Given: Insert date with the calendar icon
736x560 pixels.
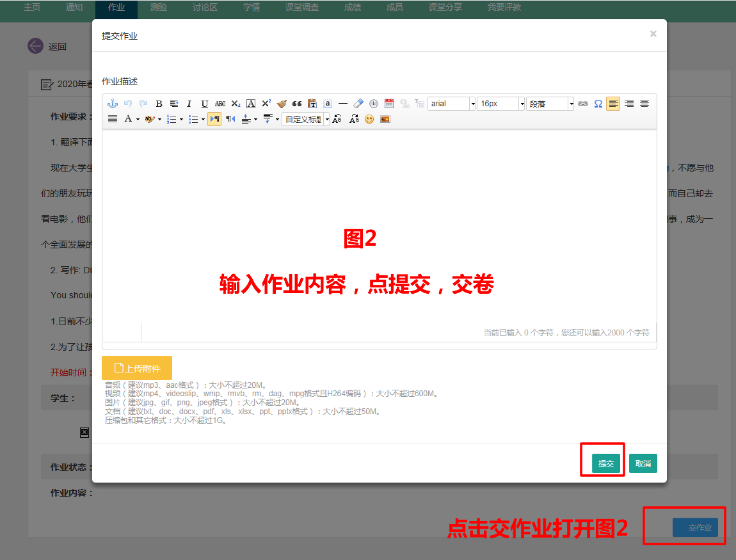Looking at the screenshot, I should coord(389,104).
